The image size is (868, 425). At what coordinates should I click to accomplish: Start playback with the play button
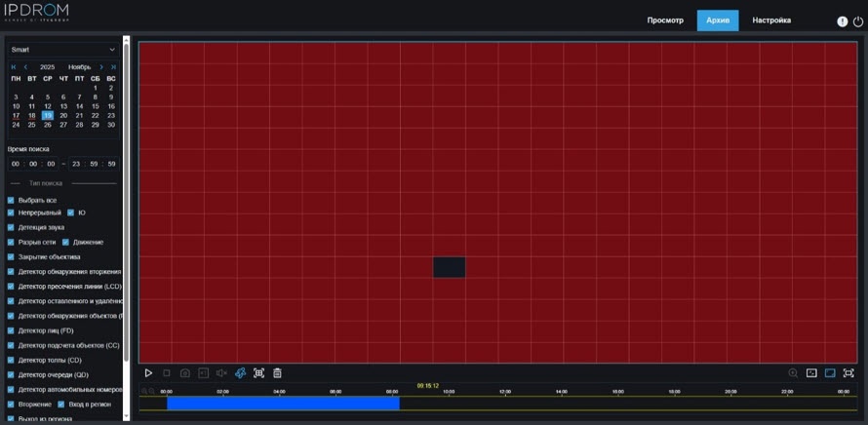(148, 373)
